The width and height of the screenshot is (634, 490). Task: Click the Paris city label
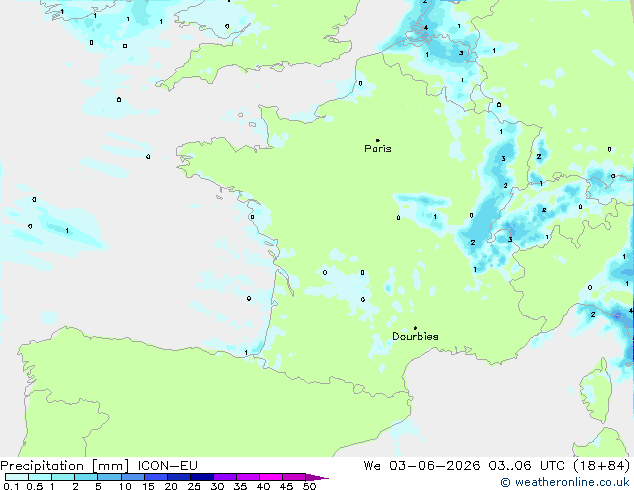(378, 149)
